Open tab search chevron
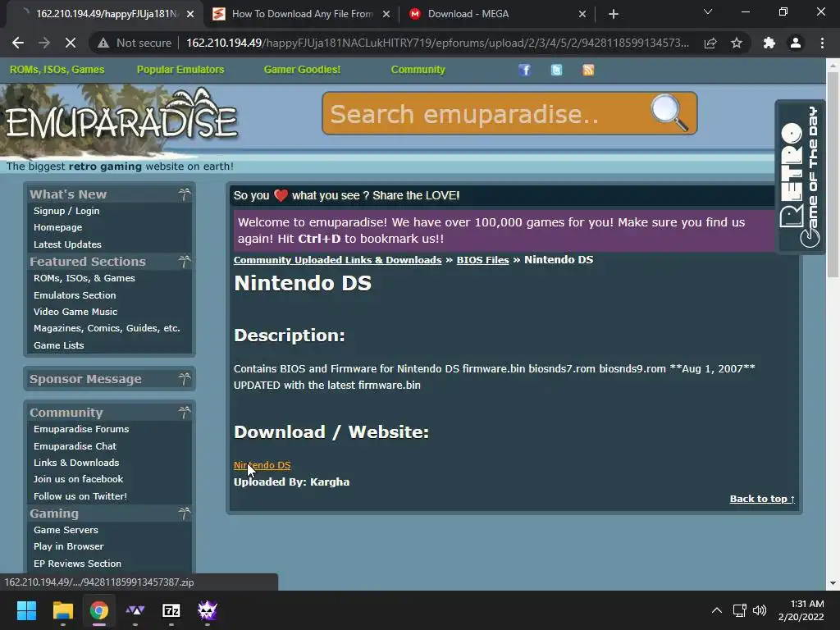The height and width of the screenshot is (630, 840). click(708, 11)
